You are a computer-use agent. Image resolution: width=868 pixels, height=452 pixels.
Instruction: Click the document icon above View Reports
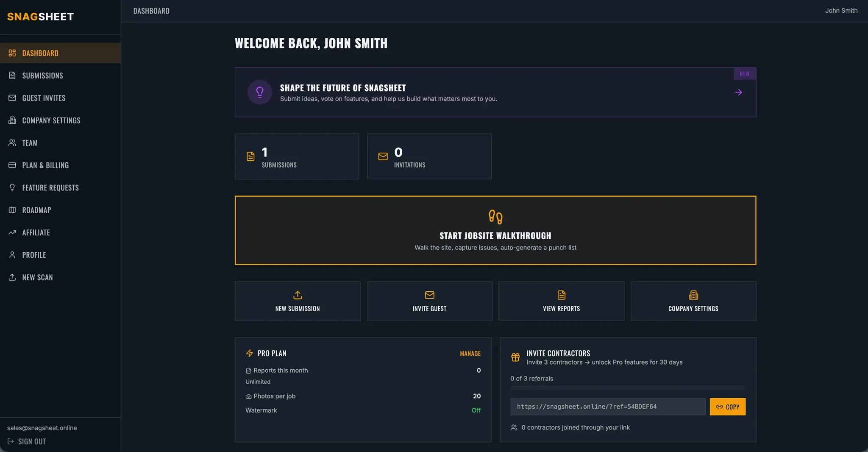pos(562,295)
